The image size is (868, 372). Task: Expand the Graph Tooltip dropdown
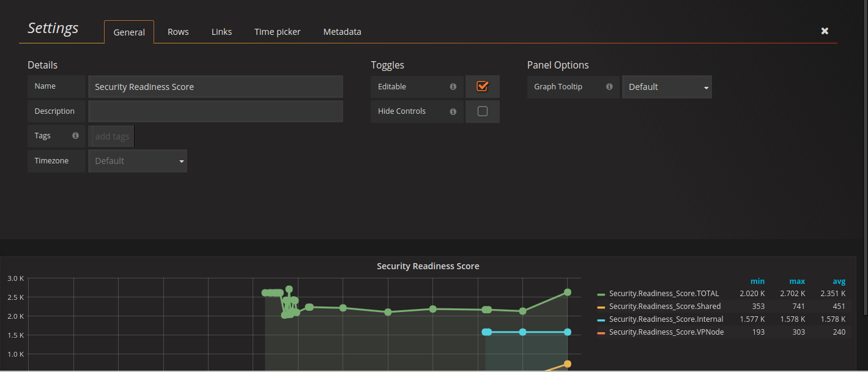[667, 87]
